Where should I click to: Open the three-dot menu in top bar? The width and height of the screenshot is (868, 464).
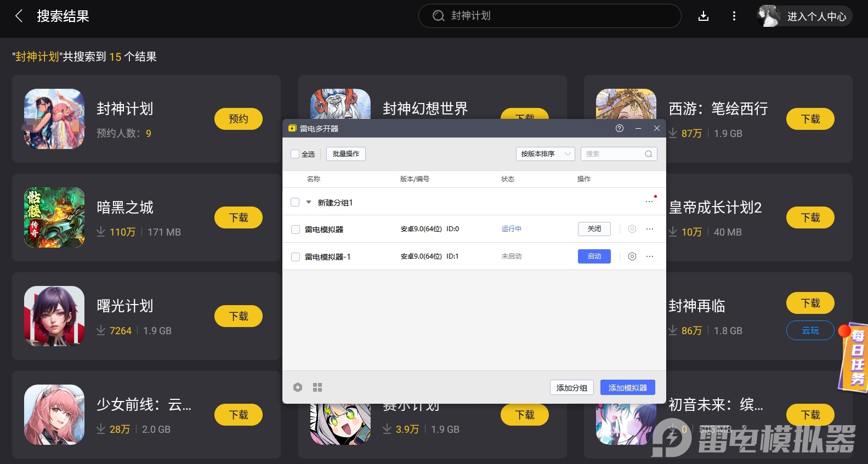tap(734, 16)
